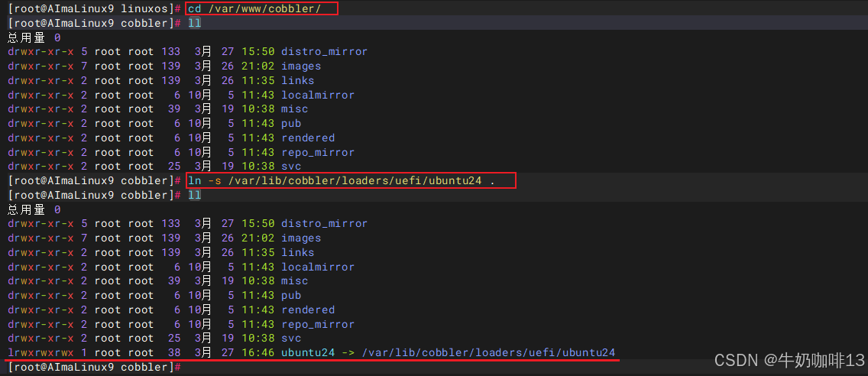Click "distro_mirror" in the listing after the ln command

click(325, 224)
